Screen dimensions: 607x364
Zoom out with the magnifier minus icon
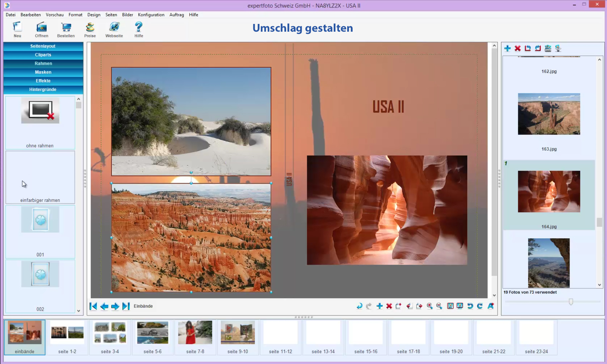(439, 306)
